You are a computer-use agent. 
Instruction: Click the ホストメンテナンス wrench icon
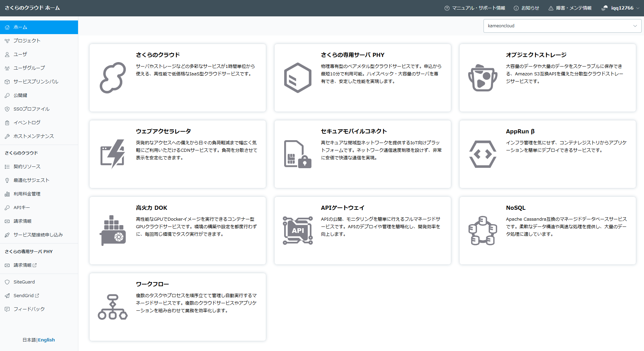(7, 136)
